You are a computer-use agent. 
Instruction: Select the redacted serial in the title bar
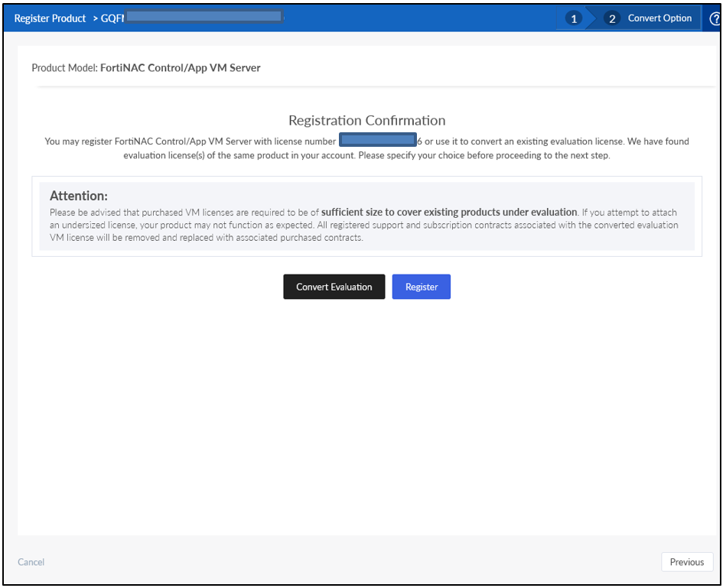click(203, 16)
